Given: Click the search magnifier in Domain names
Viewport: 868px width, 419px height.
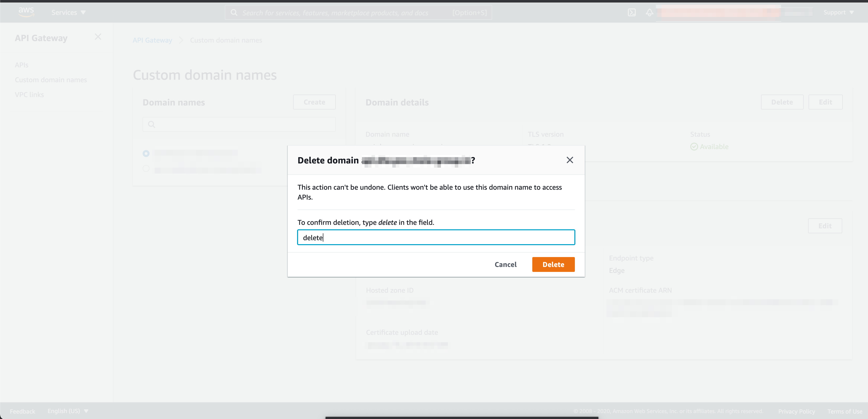Looking at the screenshot, I should (152, 124).
